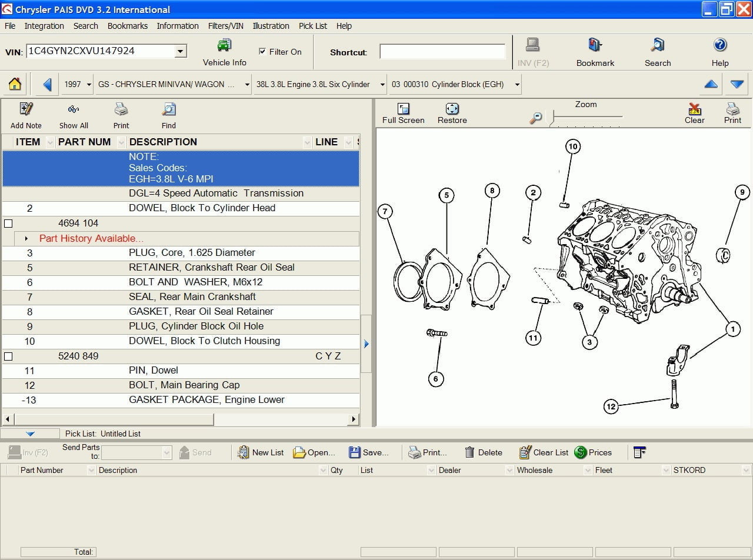The height and width of the screenshot is (560, 753).
Task: Check the box for part 5240 849
Action: coord(8,356)
